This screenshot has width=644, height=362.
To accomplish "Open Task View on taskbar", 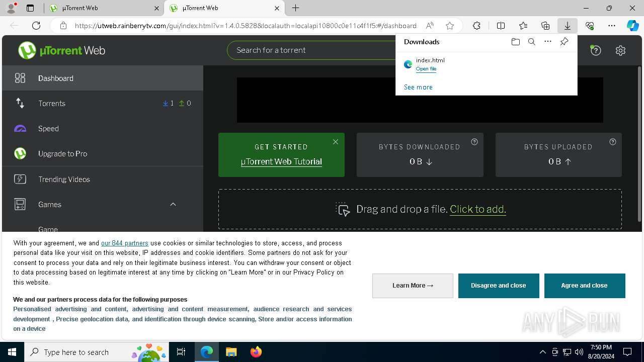I will point(182,352).
